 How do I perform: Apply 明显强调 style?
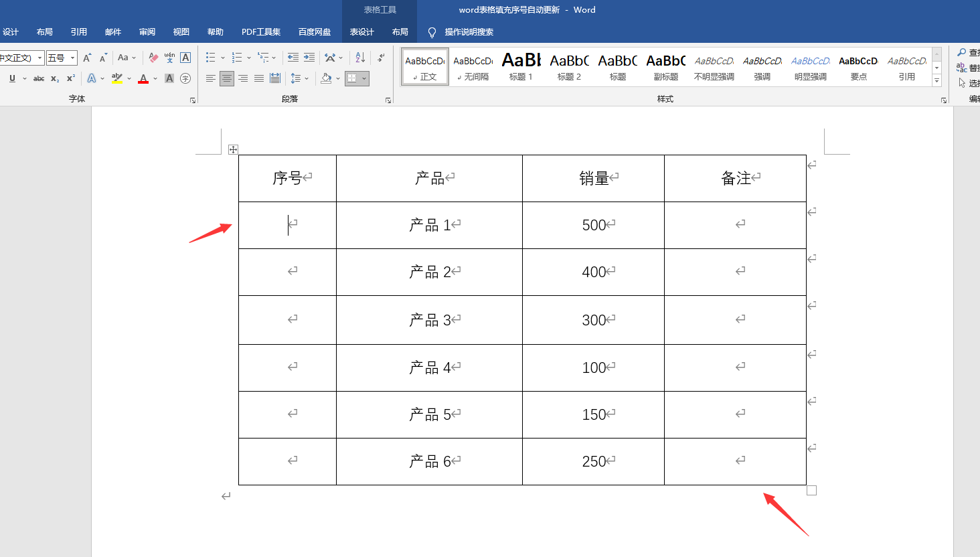(x=811, y=67)
